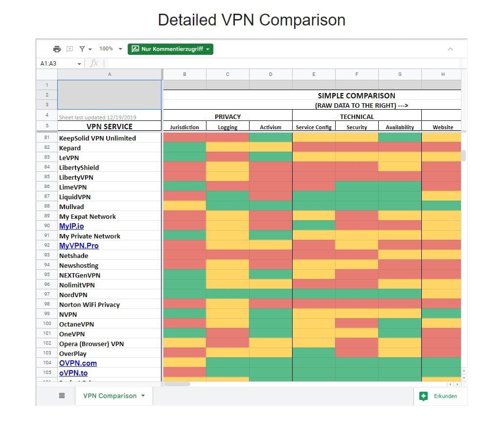
Task: Click the add comment icon
Action: coord(69,49)
